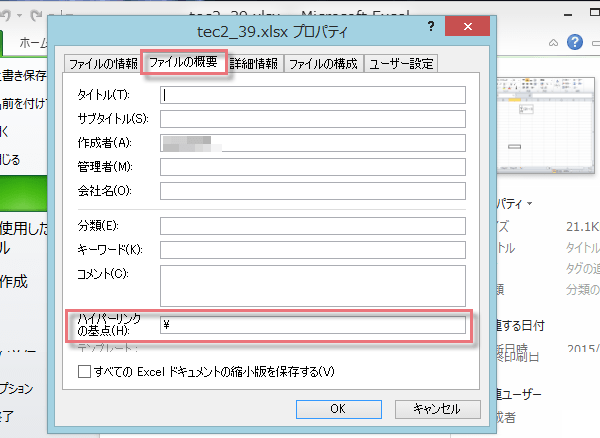The height and width of the screenshot is (438, 600).
Task: Close the プロパティ dialog with the X button
Action: tap(466, 24)
